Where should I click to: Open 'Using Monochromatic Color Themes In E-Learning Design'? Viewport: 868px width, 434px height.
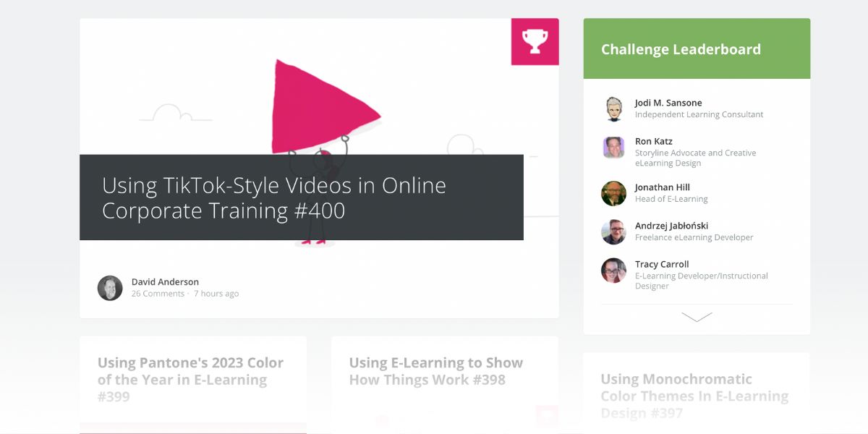(x=694, y=396)
